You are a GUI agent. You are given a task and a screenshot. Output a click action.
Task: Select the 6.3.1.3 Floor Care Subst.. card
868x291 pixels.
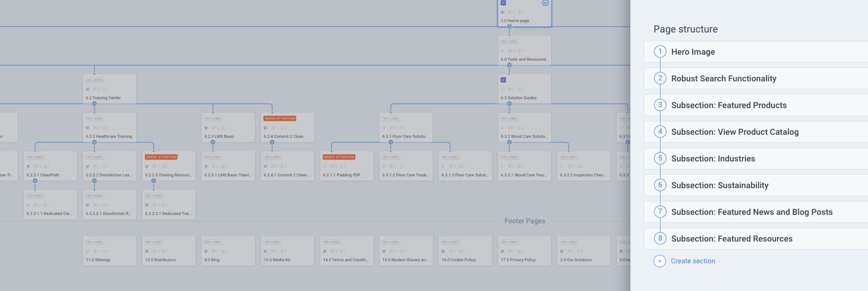[x=465, y=166]
